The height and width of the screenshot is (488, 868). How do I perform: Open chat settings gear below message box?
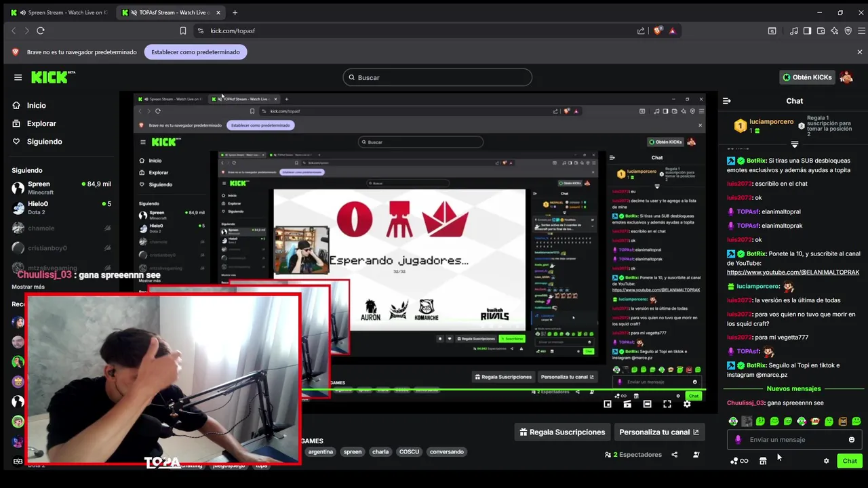[x=826, y=461]
